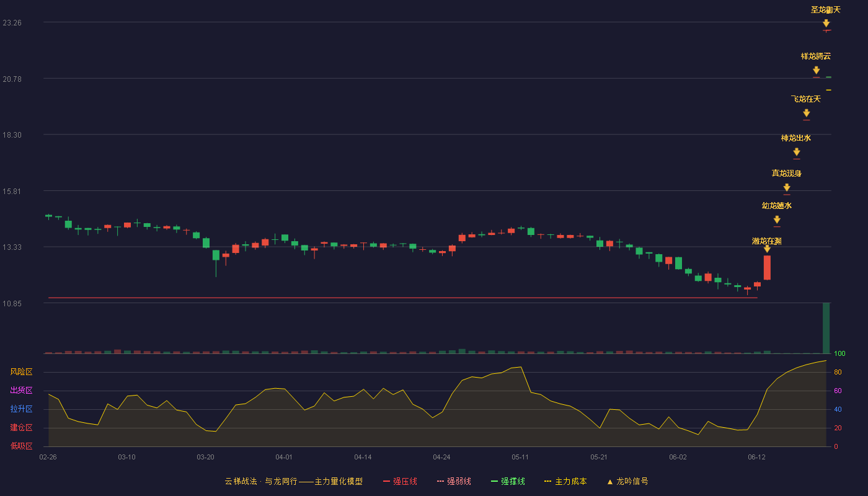868x496 pixels.
Task: Click the 04-14 date axis label
Action: click(363, 457)
